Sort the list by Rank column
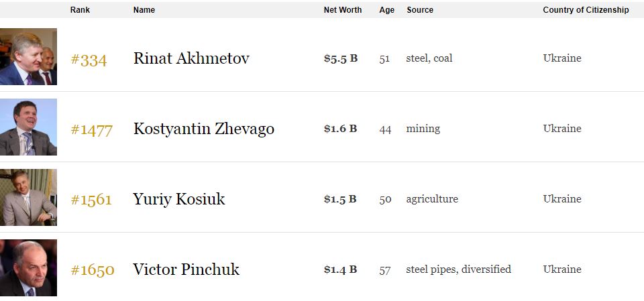The image size is (644, 301). pos(80,10)
